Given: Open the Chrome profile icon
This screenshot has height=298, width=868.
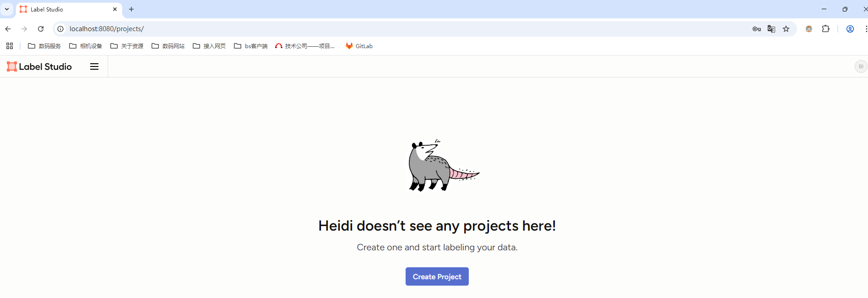Looking at the screenshot, I should point(850,29).
